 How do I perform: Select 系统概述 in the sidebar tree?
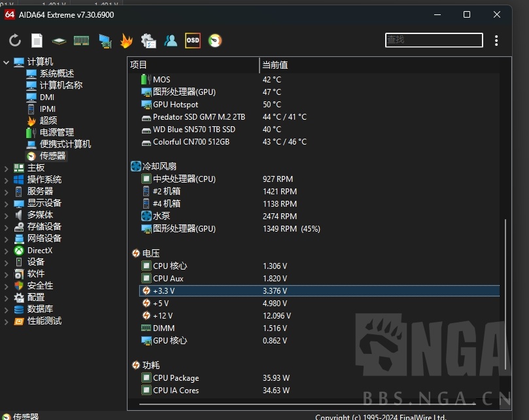57,74
